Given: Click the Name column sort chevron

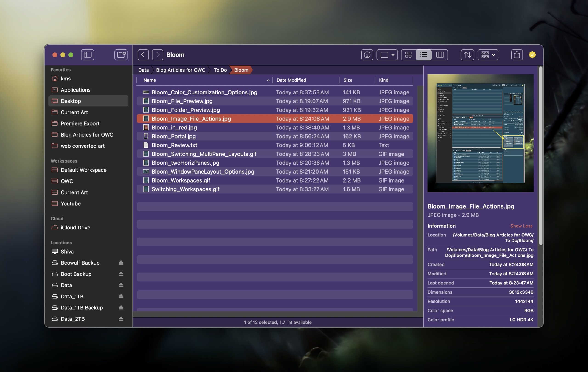Looking at the screenshot, I should 268,80.
